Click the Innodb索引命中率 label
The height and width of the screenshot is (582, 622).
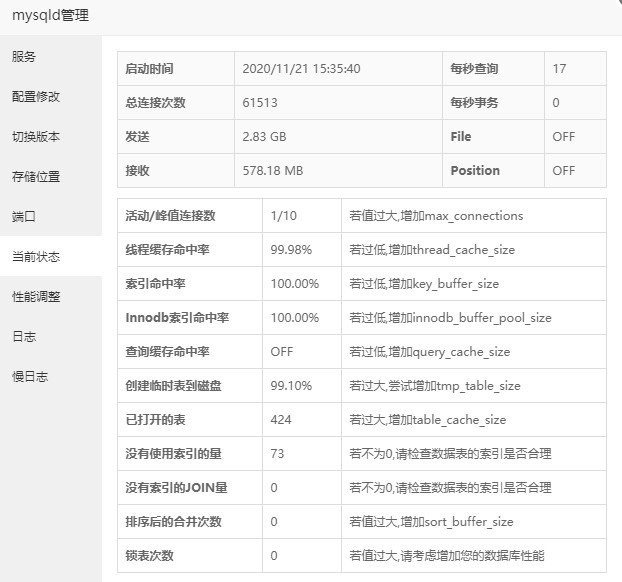click(x=177, y=318)
